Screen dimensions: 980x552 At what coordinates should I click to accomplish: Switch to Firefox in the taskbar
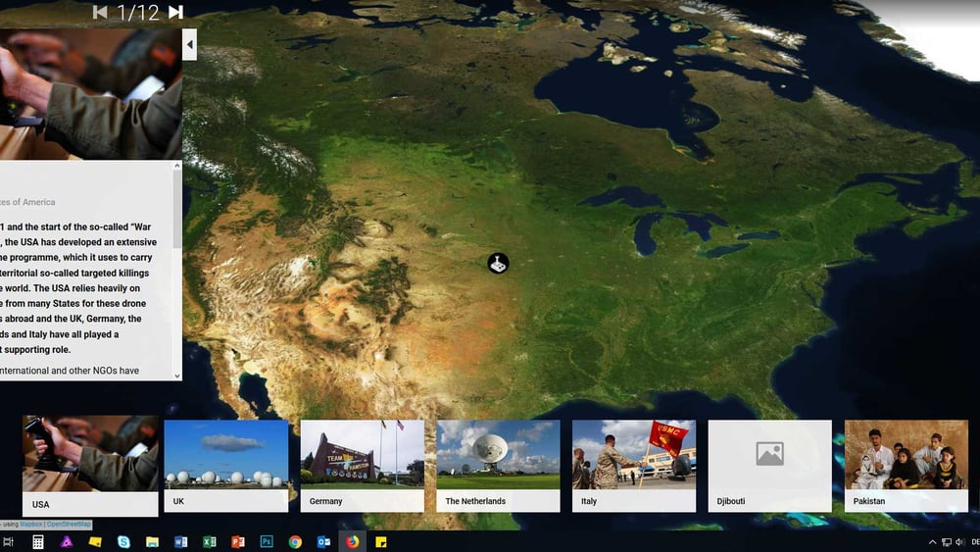pyautogui.click(x=353, y=542)
